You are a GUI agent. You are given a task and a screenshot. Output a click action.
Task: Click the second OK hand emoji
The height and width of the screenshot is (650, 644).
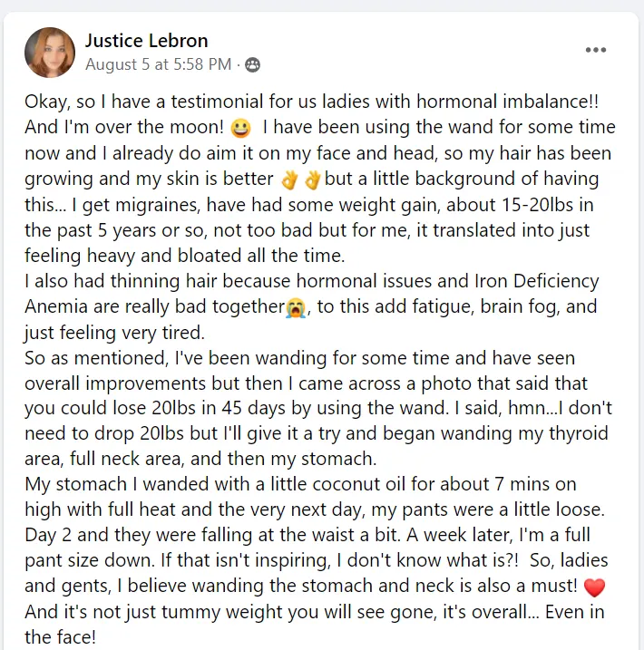point(311,179)
